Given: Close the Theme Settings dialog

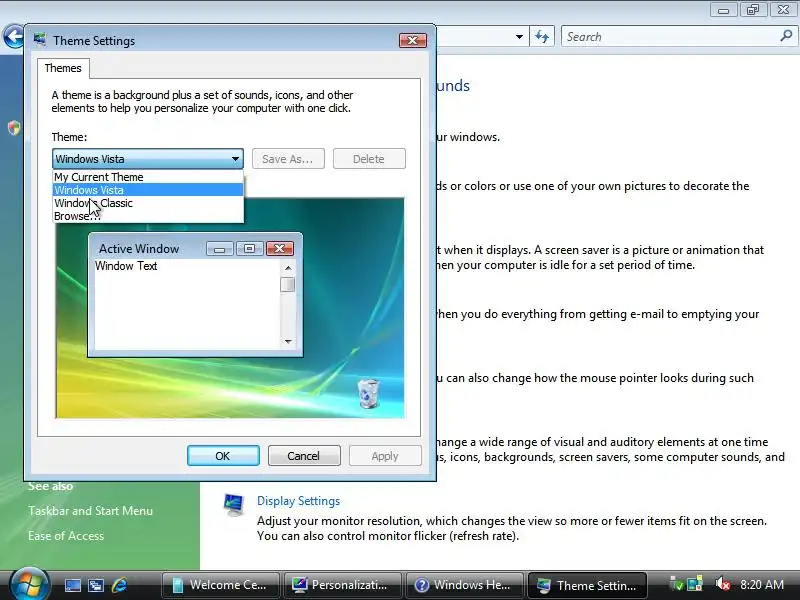Looking at the screenshot, I should 413,40.
